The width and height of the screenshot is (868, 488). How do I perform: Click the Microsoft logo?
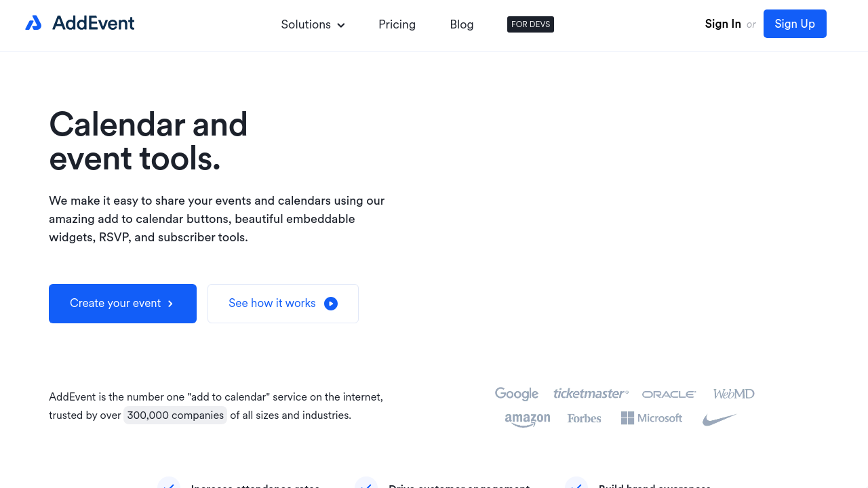[651, 418]
